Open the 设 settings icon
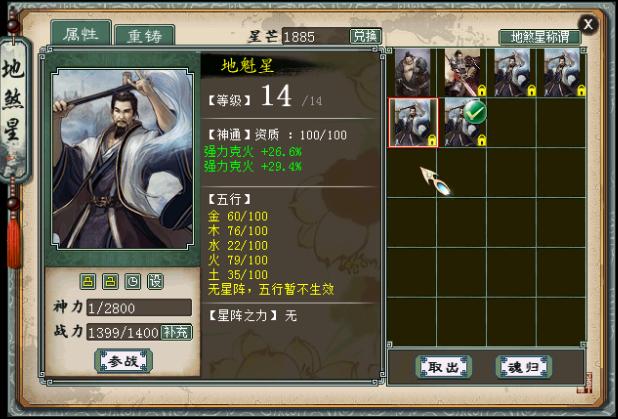Viewport: 618px width, 419px height. coord(155,281)
